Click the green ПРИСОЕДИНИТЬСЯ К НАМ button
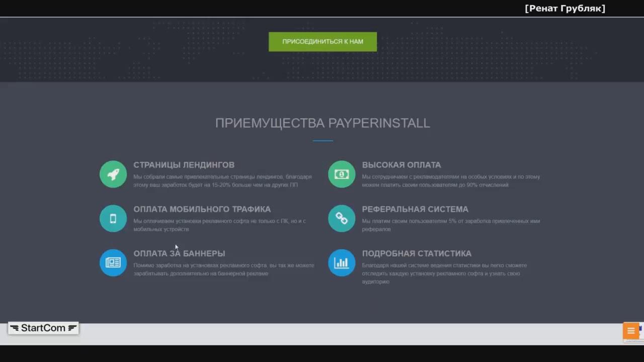The width and height of the screenshot is (644, 362). click(323, 42)
